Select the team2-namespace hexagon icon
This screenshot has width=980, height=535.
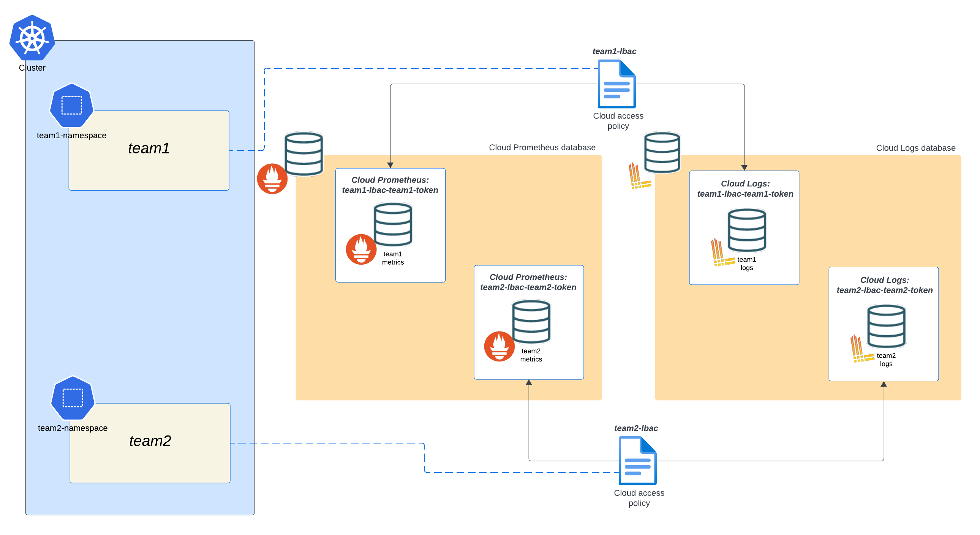pos(72,398)
